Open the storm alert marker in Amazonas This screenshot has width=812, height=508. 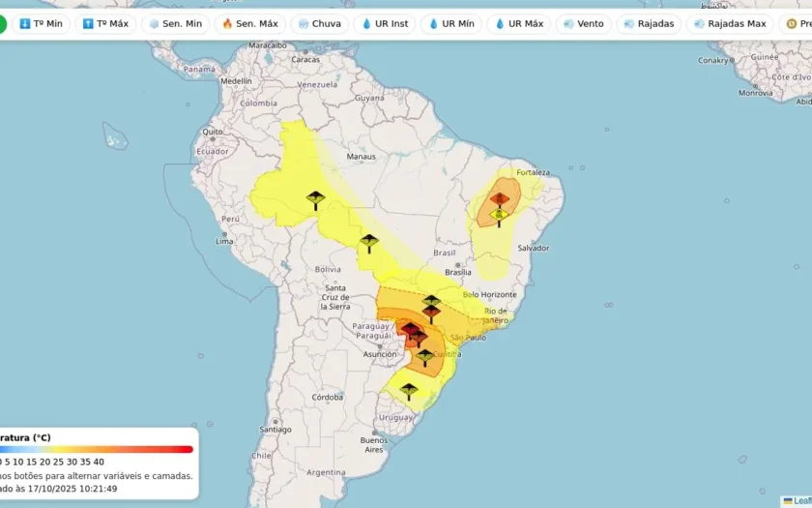(x=315, y=200)
